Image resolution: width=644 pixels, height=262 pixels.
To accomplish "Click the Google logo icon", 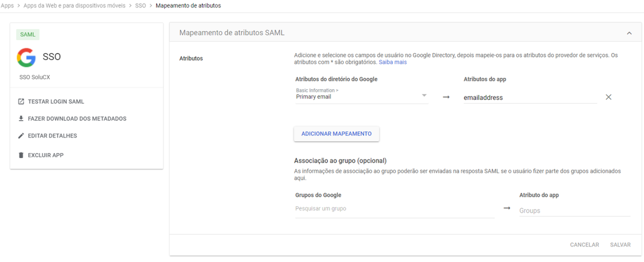I will click(x=26, y=57).
